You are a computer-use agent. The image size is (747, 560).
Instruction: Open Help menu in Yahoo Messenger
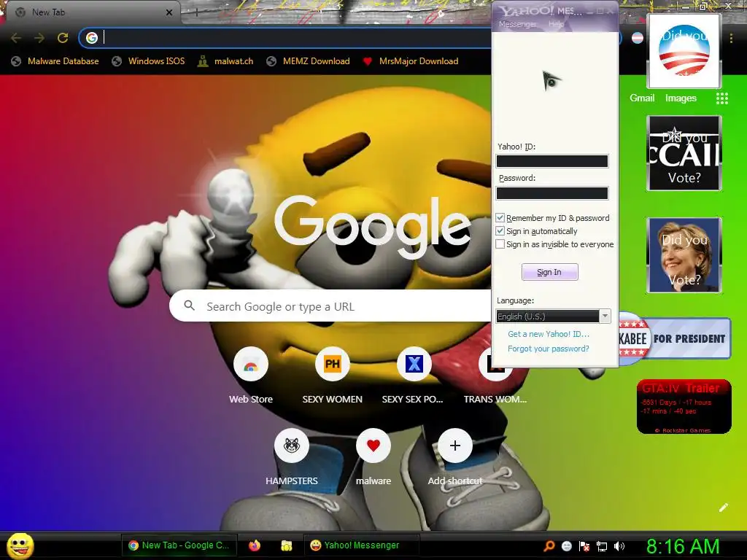556,24
